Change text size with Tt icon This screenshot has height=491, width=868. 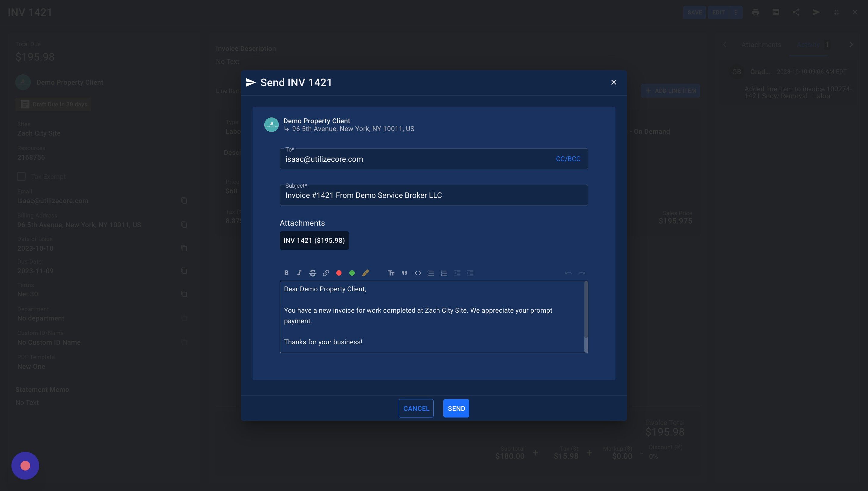(391, 273)
